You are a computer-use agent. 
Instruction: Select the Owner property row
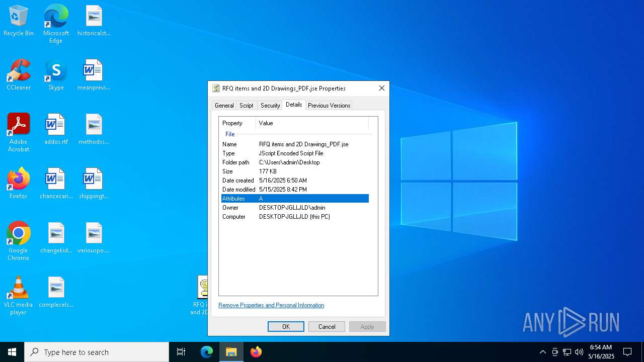point(295,208)
